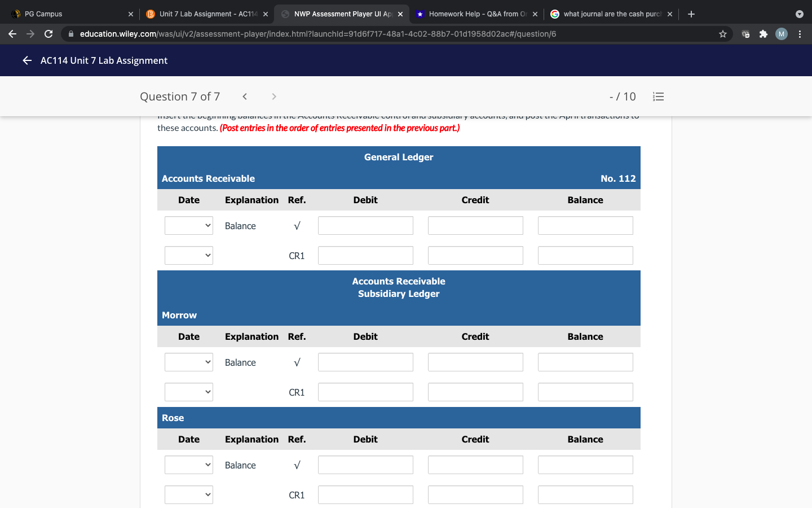Click Credit field in Accounts Receivable Balance row
812x508 pixels.
tap(475, 226)
